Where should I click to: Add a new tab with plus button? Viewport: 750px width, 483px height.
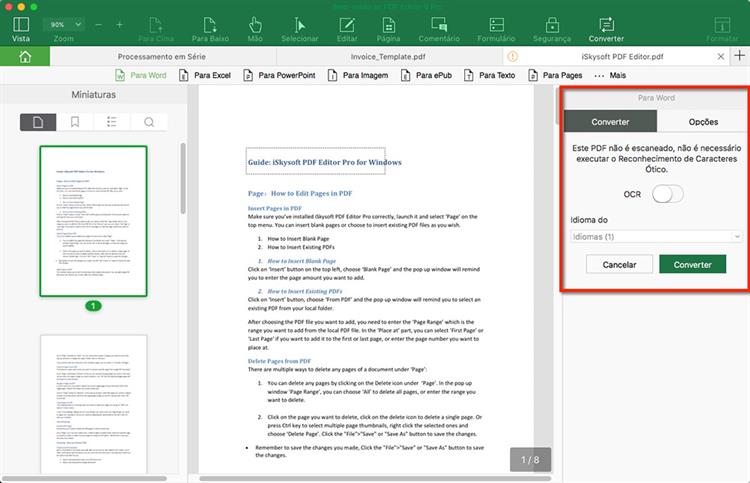pyautogui.click(x=739, y=56)
